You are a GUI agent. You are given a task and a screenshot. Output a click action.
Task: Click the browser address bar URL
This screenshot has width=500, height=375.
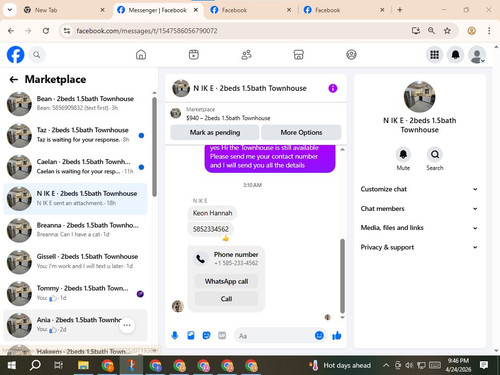point(147,31)
